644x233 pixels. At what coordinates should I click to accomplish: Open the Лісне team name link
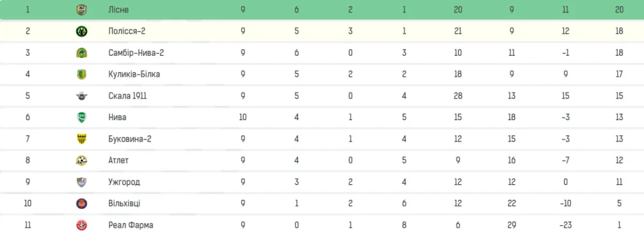[x=119, y=10]
